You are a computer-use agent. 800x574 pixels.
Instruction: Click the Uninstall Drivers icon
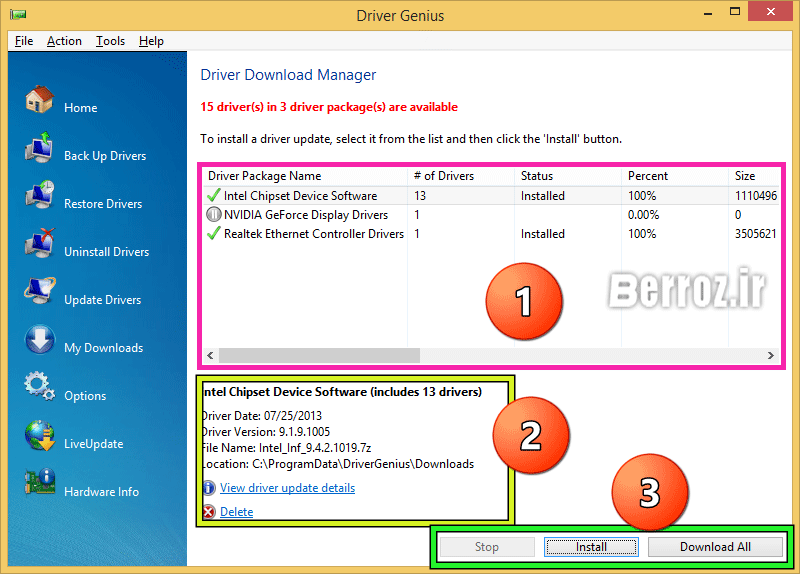click(x=39, y=245)
